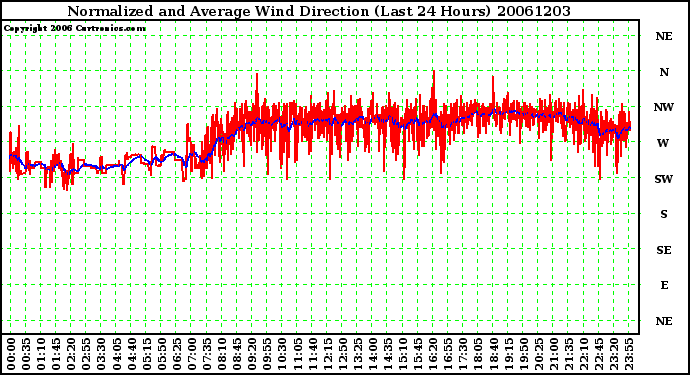This screenshot has width=690, height=375.
Task: Click the 'SW' direction label
Action: point(664,179)
